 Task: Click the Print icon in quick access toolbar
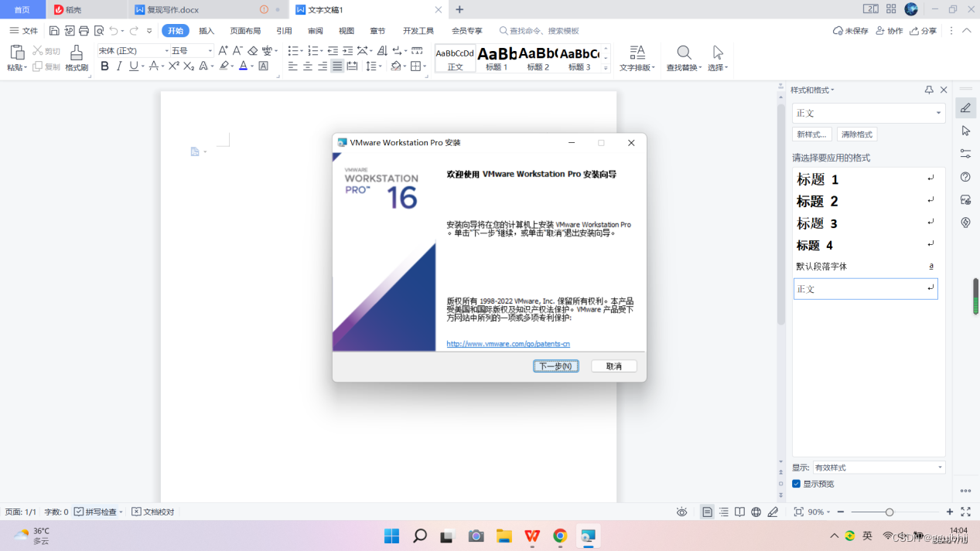84,31
